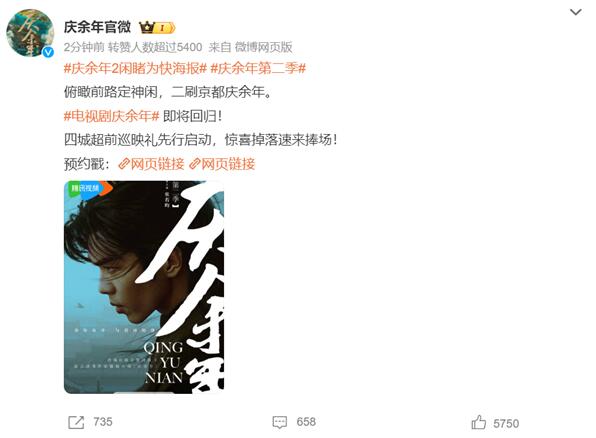The height and width of the screenshot is (438, 596).
Task: Open hashtag #庆余年第二季#
Action: tap(258, 68)
